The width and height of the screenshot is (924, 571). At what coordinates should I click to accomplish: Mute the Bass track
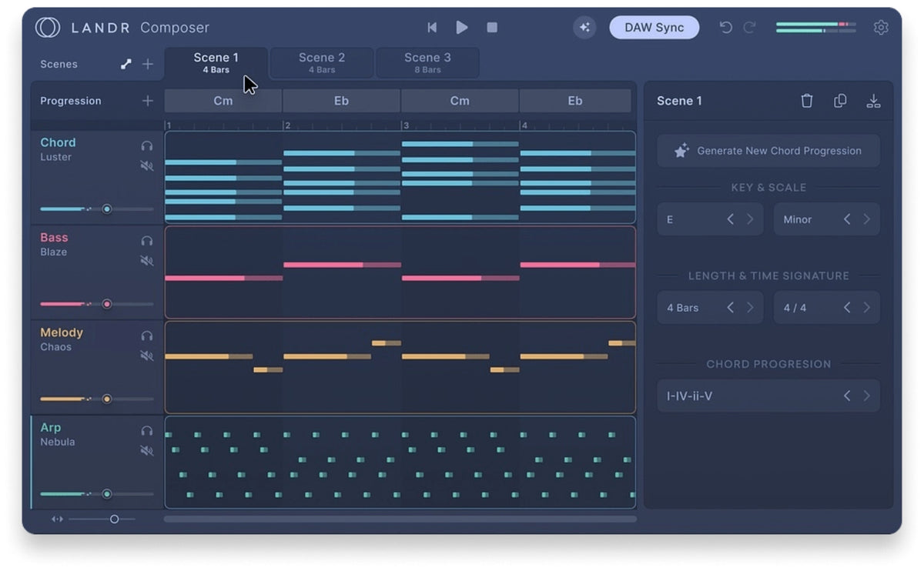(x=147, y=261)
